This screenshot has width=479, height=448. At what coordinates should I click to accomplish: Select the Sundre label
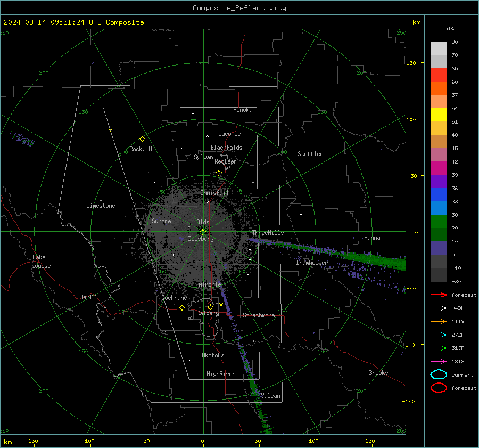[x=161, y=221]
